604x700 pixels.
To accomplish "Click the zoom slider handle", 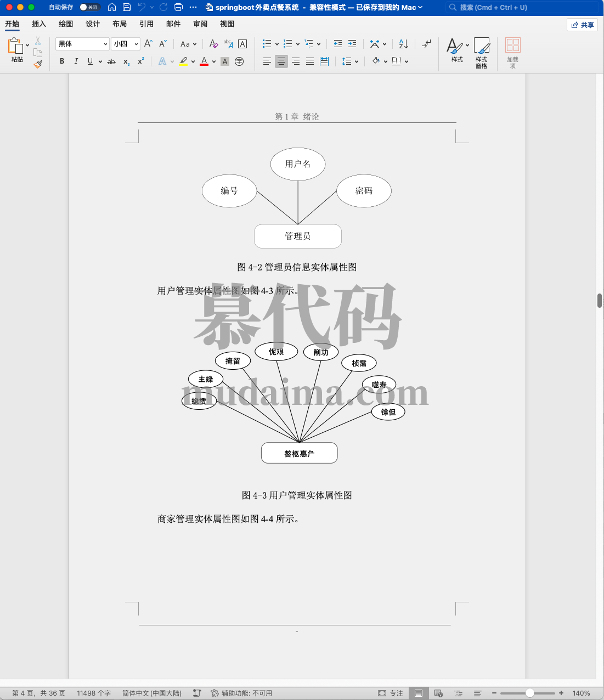I will point(530,693).
